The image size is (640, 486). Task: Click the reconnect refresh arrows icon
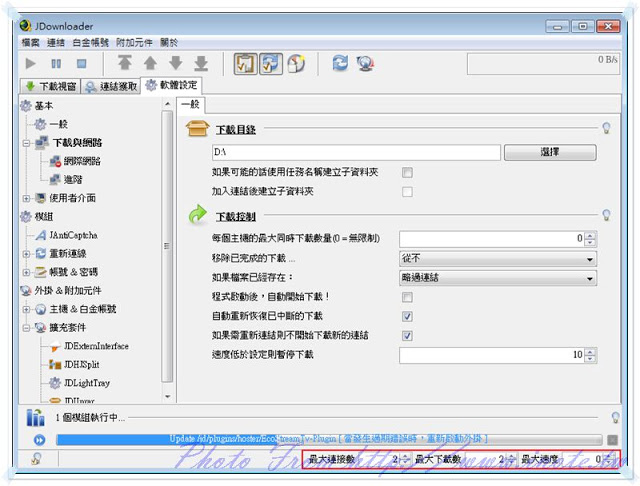(x=340, y=63)
